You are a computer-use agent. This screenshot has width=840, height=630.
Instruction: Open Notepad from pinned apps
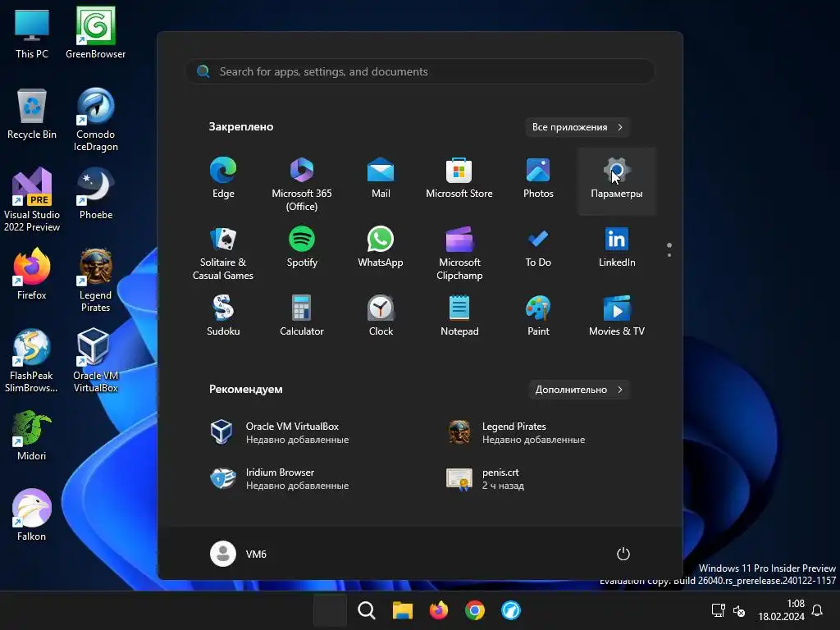pyautogui.click(x=459, y=316)
